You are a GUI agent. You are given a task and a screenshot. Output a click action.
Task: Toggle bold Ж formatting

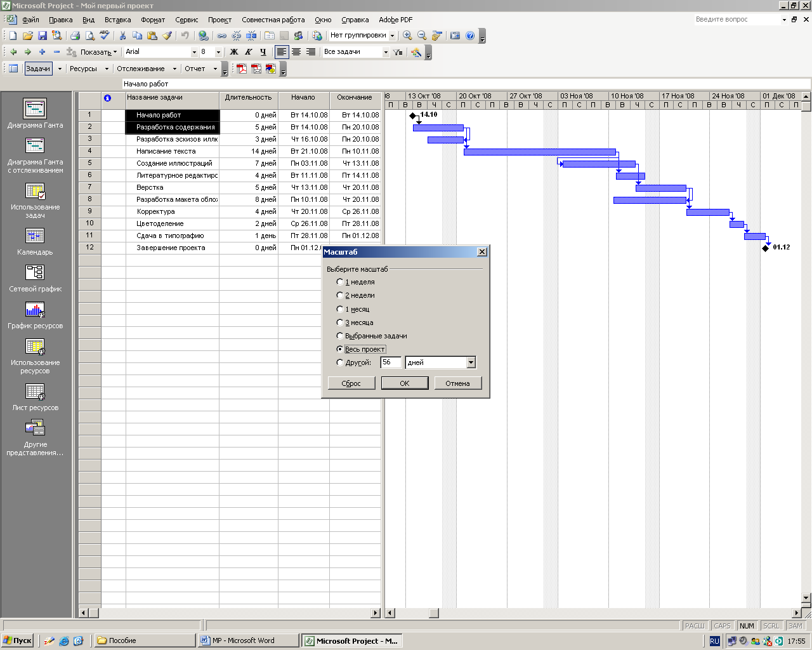(x=234, y=52)
